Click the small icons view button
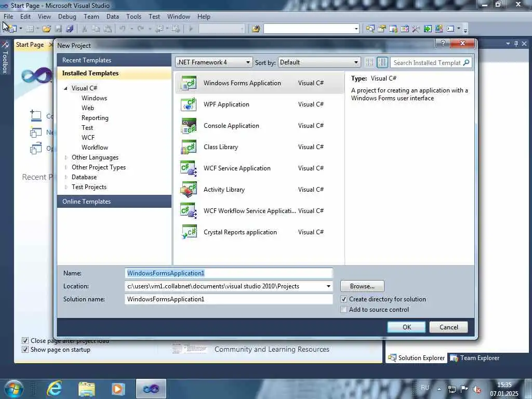This screenshot has width=532, height=399. tap(369, 62)
